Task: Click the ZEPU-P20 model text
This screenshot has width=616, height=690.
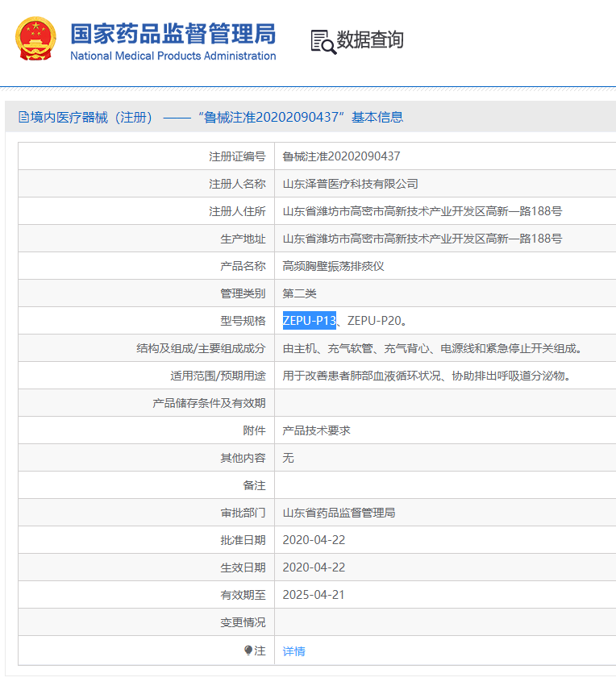Action: coord(374,321)
